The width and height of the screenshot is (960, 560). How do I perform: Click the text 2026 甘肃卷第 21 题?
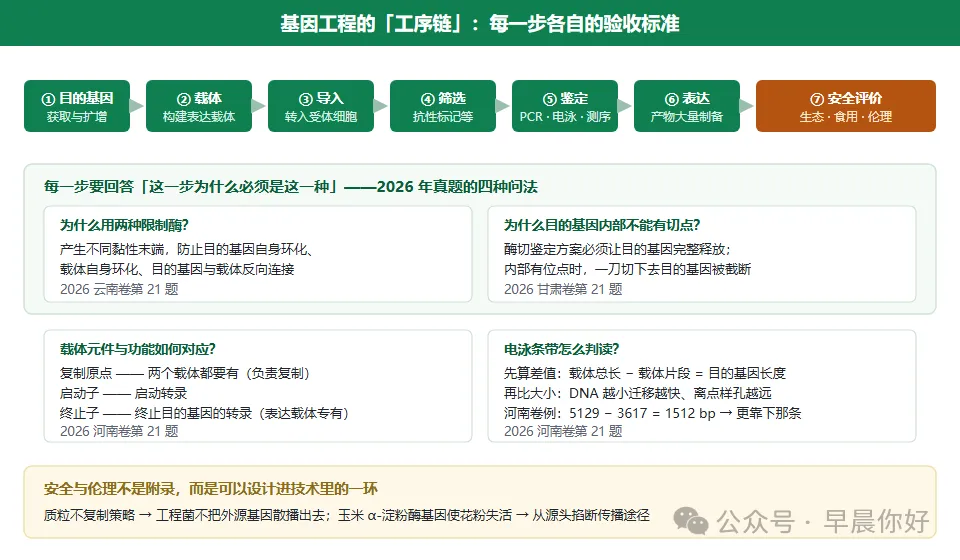563,289
